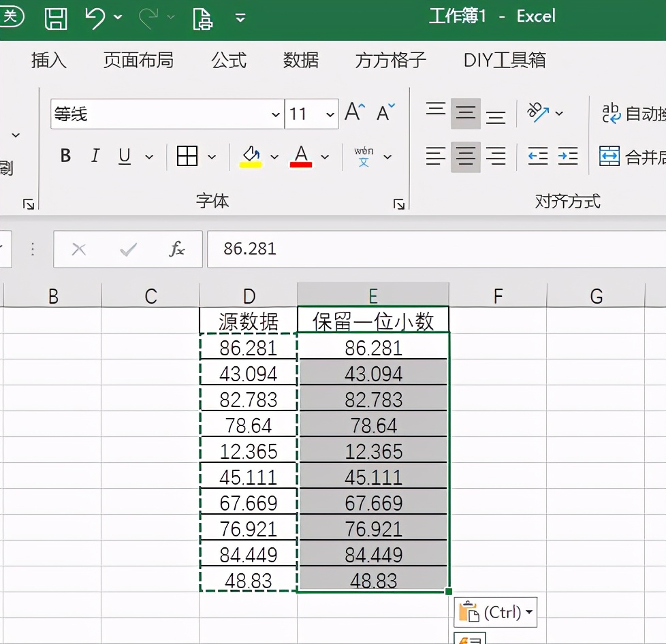Switch to the 数据 ribbon tab

(x=300, y=61)
